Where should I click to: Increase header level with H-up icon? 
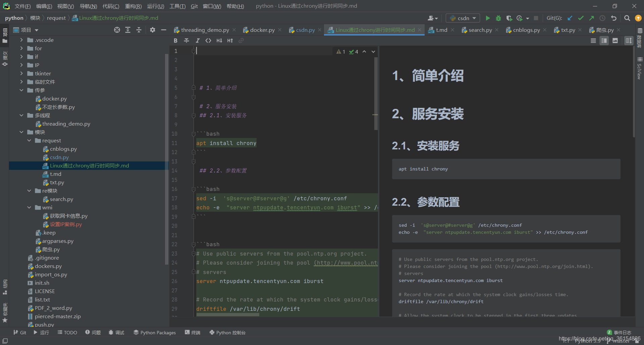[x=230, y=40]
